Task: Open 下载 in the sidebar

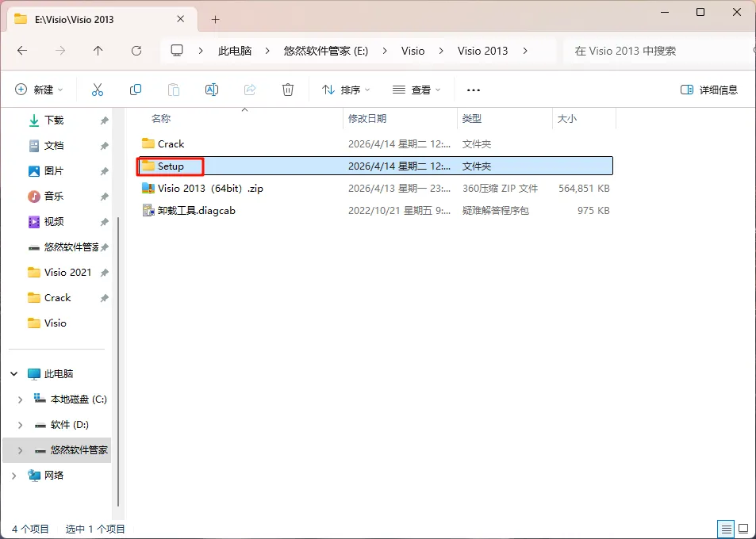Action: coord(53,120)
